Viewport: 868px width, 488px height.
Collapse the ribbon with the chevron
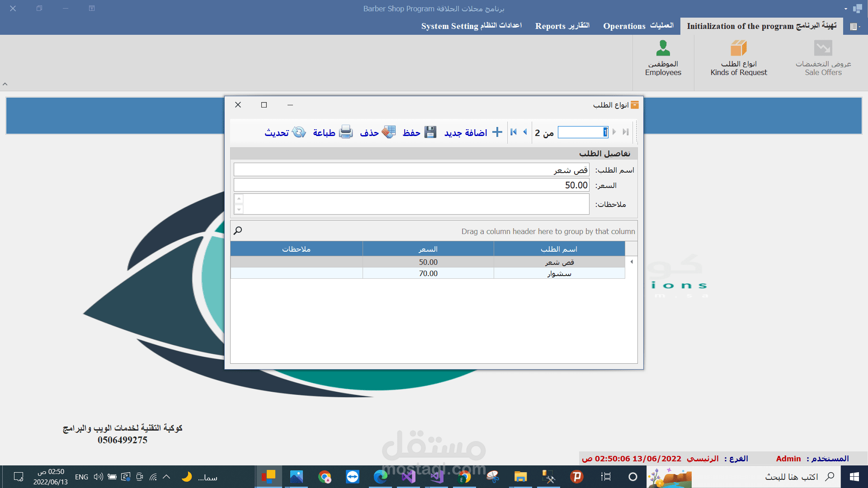(x=5, y=84)
